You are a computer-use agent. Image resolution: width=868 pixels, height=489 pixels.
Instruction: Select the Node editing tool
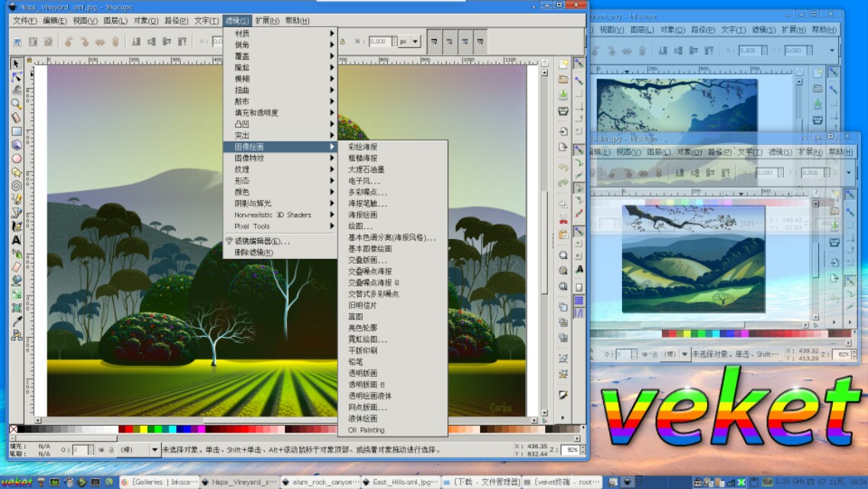click(x=15, y=76)
